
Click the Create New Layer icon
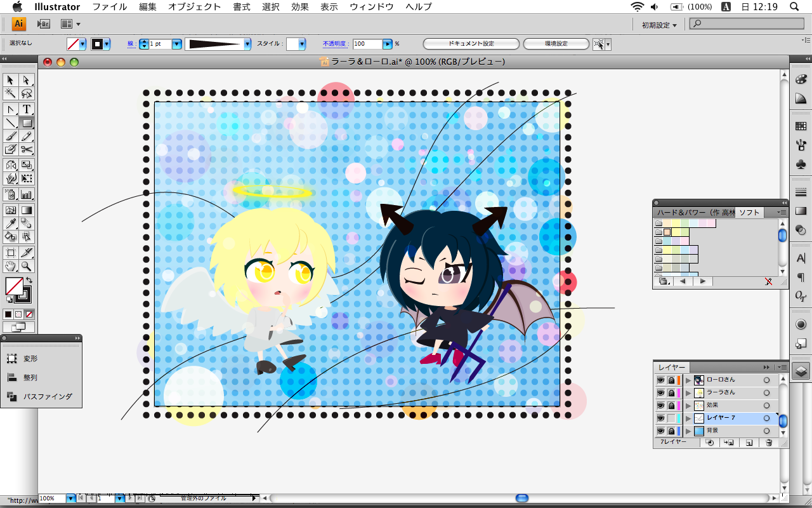point(749,443)
